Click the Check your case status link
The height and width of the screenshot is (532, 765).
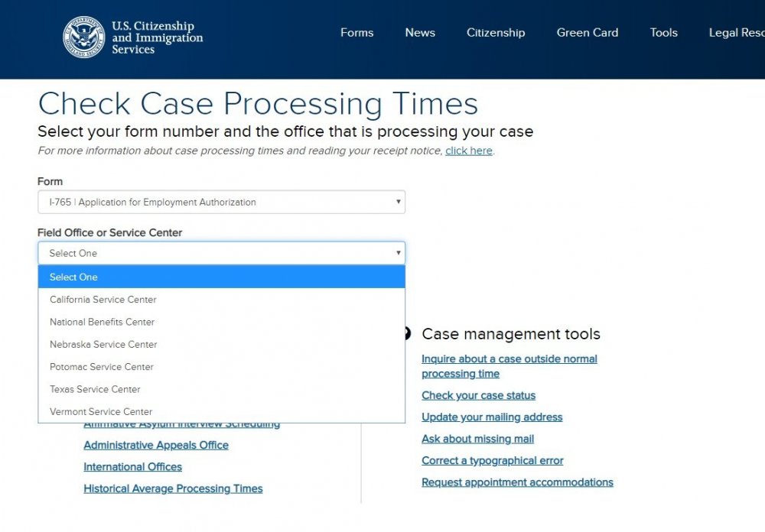pyautogui.click(x=479, y=395)
